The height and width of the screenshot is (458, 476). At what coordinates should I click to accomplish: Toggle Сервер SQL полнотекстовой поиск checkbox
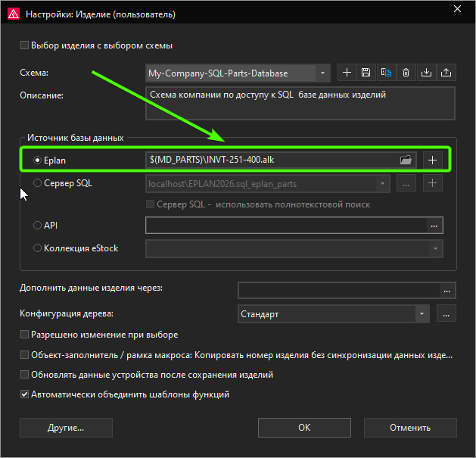pyautogui.click(x=150, y=204)
